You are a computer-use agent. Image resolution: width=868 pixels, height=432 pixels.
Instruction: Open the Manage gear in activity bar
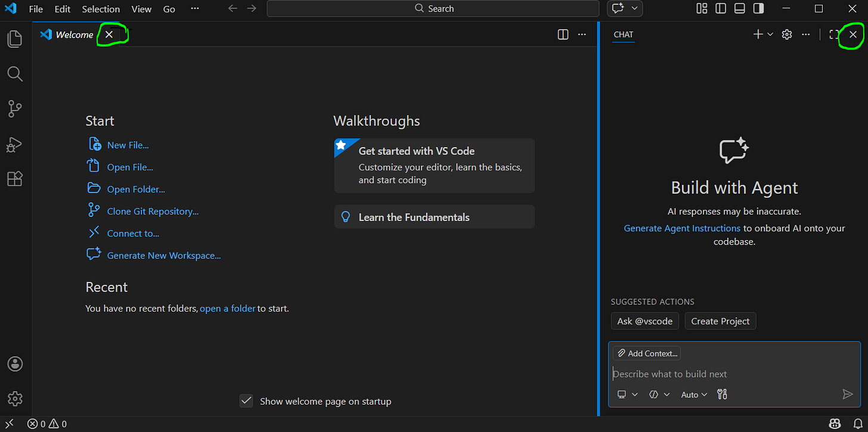tap(15, 398)
